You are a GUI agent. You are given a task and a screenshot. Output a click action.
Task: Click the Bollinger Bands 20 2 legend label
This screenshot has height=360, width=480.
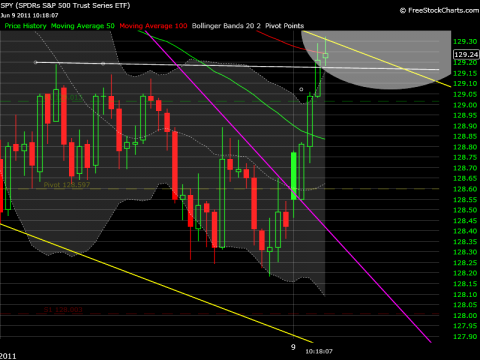click(x=226, y=26)
